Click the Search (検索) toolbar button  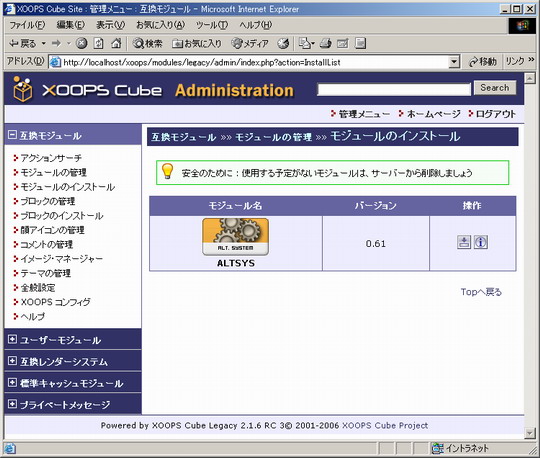pos(147,43)
